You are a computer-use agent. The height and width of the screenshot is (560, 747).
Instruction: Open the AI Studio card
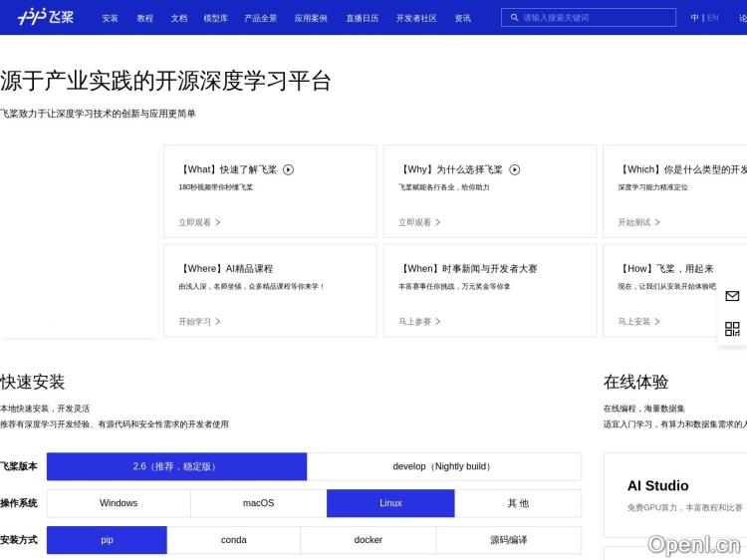pos(675,494)
